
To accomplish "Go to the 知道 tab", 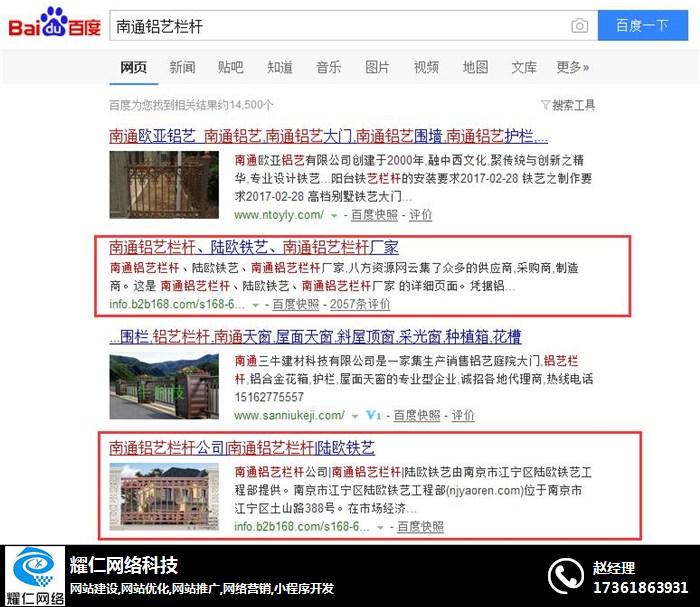I will (280, 67).
